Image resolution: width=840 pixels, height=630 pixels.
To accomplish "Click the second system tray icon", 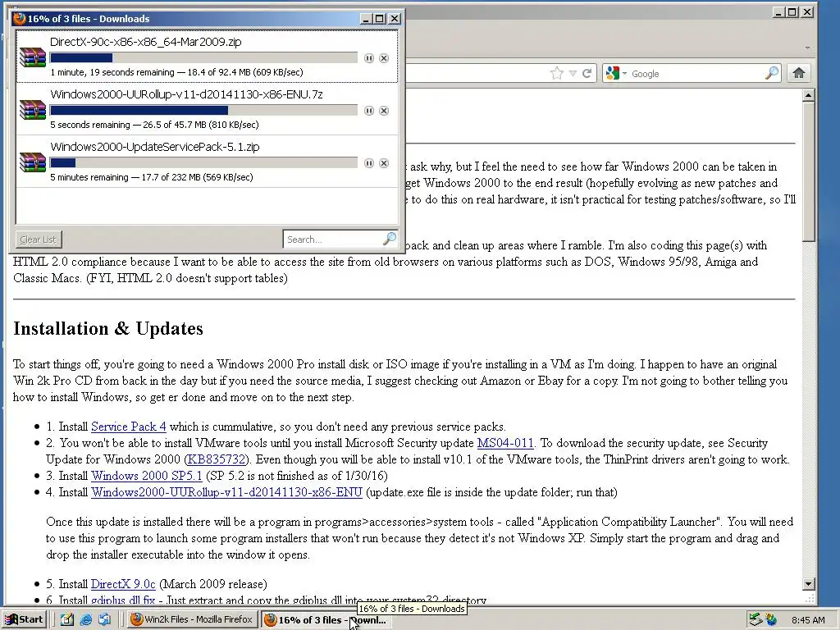I will 771,620.
